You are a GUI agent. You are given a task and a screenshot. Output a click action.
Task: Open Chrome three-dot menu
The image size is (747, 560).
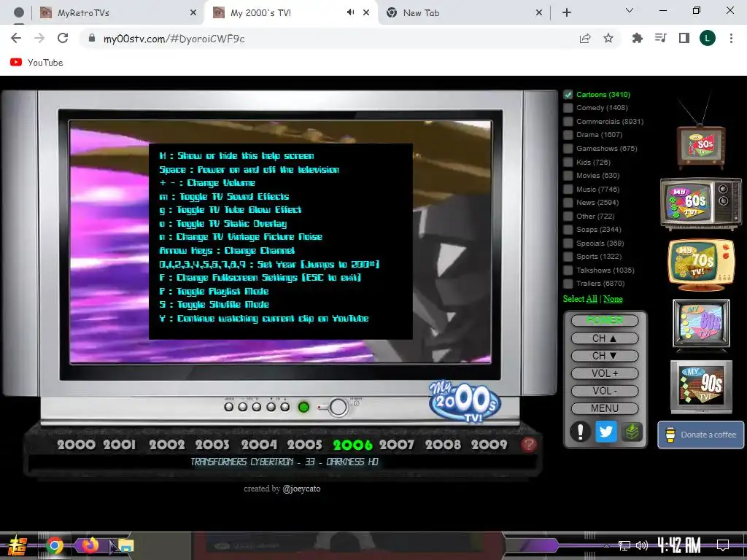click(731, 38)
